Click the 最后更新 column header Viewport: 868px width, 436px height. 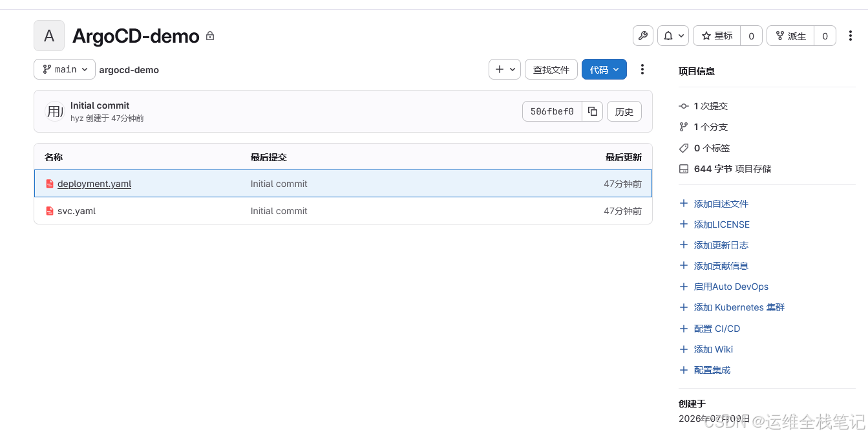[x=624, y=157]
